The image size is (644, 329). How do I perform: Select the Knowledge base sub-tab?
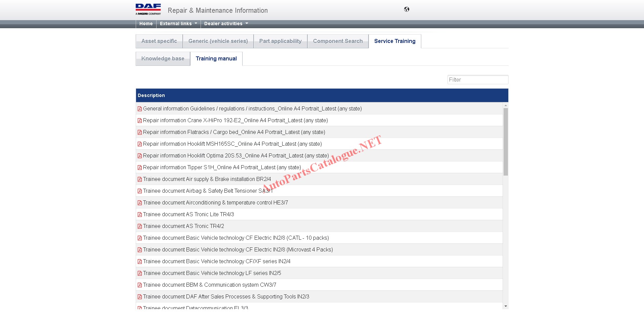coord(163,58)
